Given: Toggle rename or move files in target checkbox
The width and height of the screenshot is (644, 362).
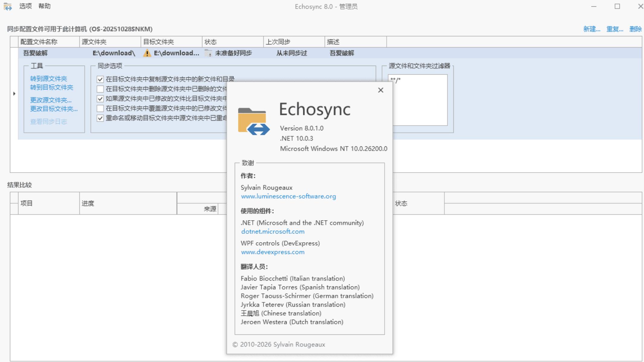Looking at the screenshot, I should pyautogui.click(x=100, y=118).
